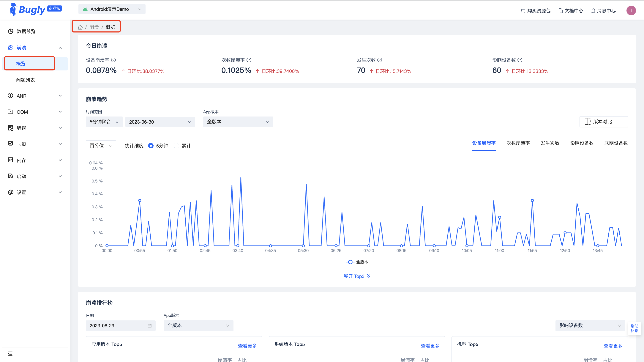The height and width of the screenshot is (362, 644).
Task: Open the user avatar in the header
Action: [631, 10]
